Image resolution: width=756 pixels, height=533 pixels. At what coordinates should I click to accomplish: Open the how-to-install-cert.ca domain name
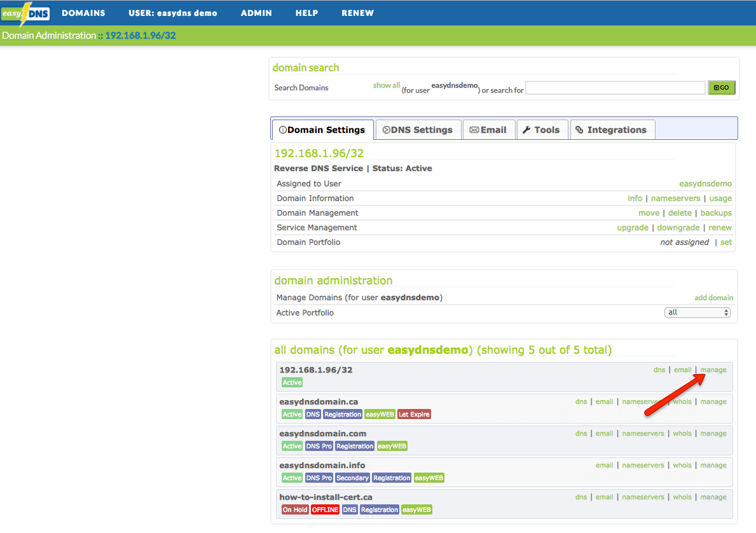[x=326, y=497]
